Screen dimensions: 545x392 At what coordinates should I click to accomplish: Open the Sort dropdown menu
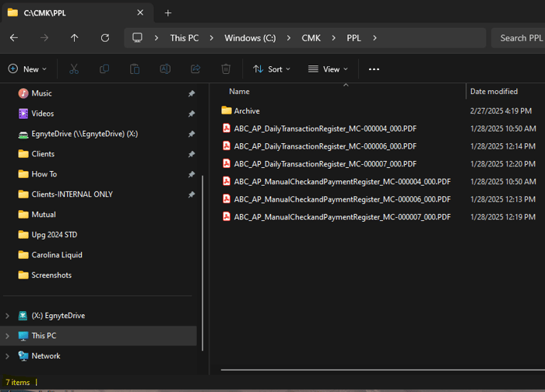(272, 69)
